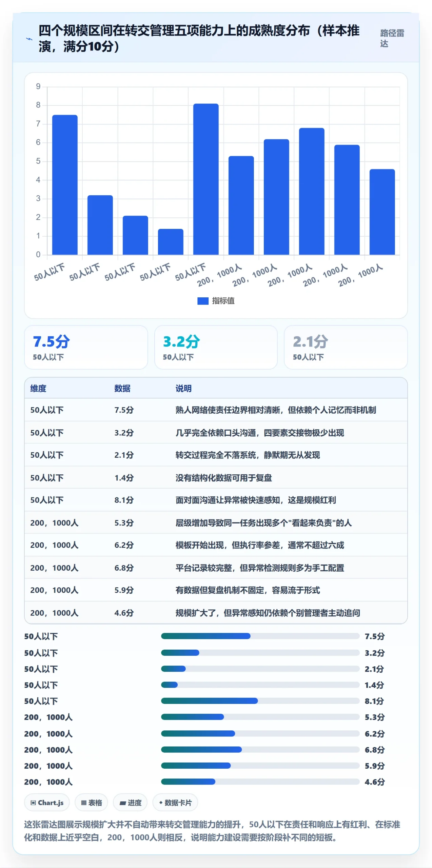Click the 2.1分 data card
This screenshot has height=868, width=432.
coord(346,347)
